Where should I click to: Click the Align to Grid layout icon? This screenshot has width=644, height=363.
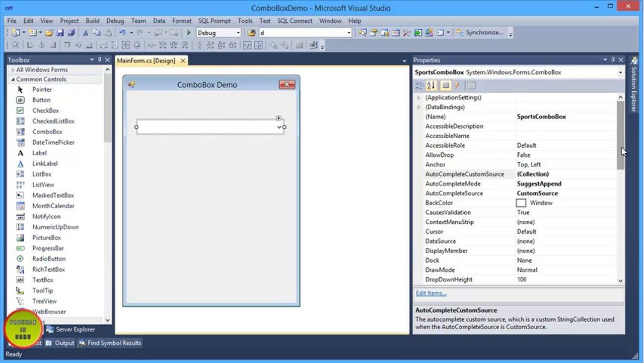point(15,45)
